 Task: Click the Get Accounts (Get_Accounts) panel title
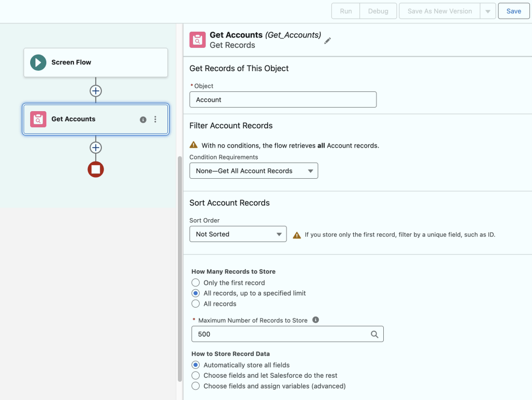tap(265, 35)
